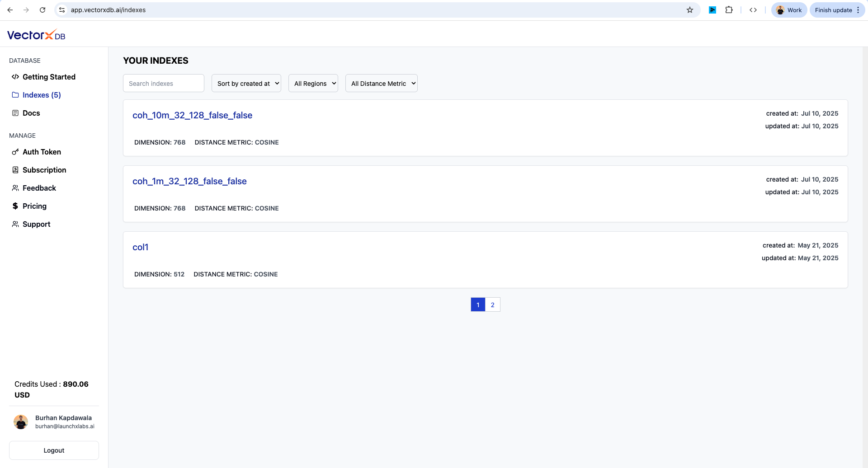
Task: Click the Subscription icon in sidebar
Action: [15, 170]
